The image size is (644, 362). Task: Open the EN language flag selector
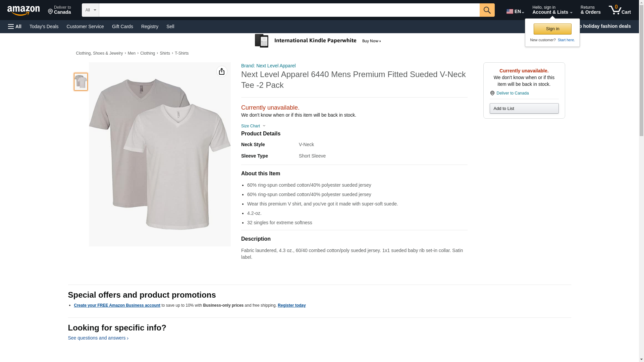tap(515, 11)
